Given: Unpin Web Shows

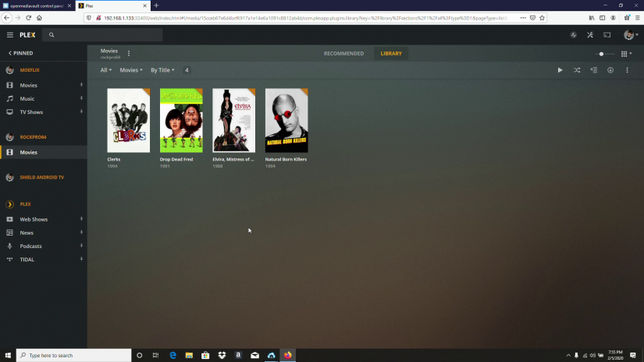Looking at the screenshot, I should (x=81, y=219).
